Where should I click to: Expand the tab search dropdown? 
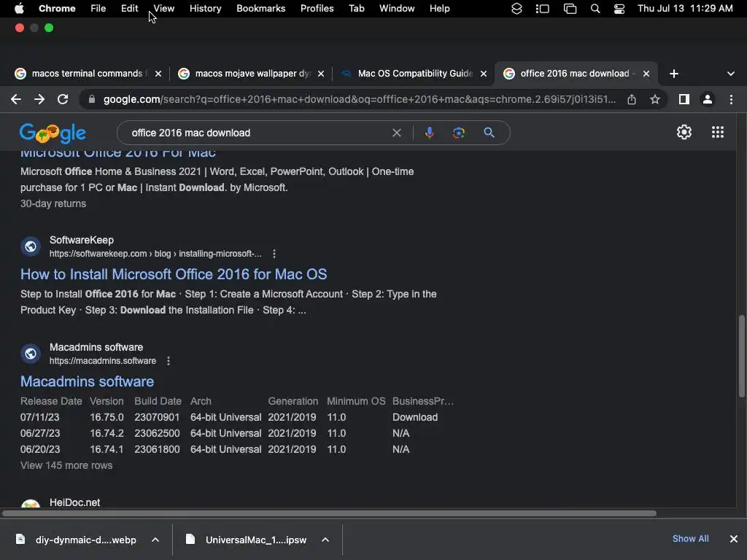pos(730,74)
